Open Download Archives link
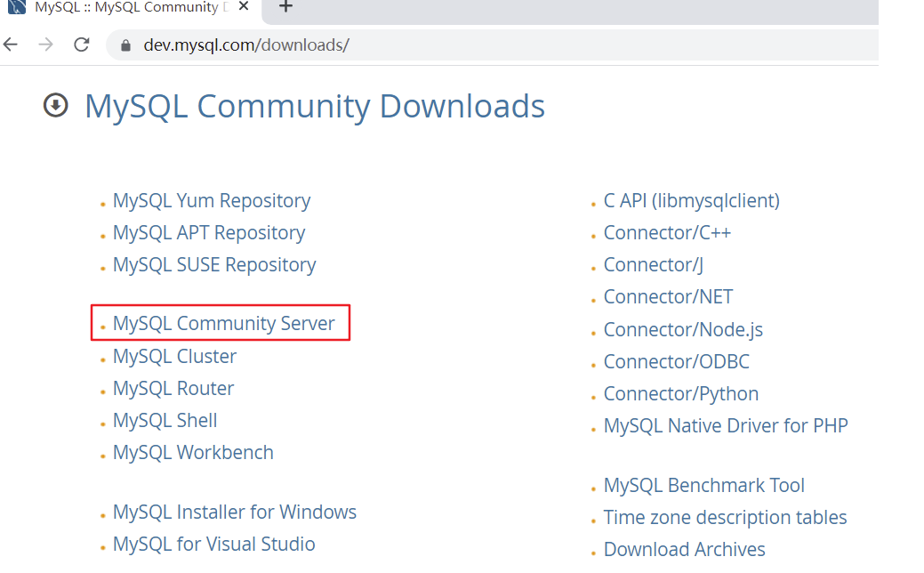The height and width of the screenshot is (573, 924). coord(684,549)
